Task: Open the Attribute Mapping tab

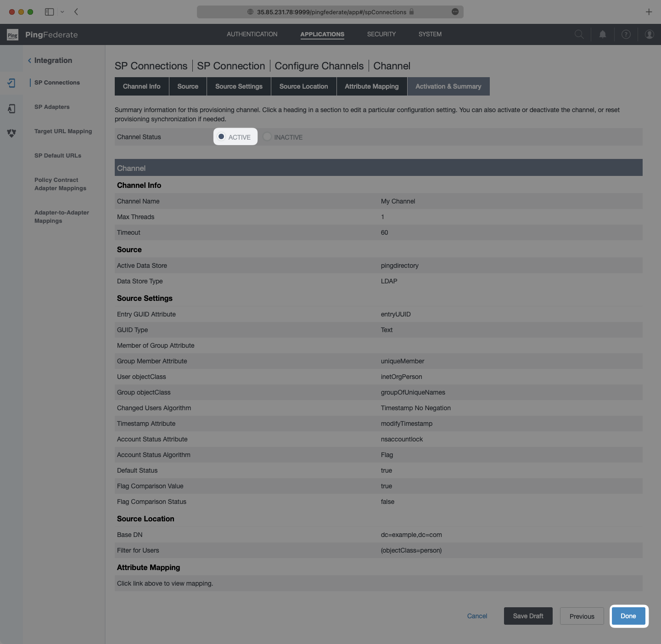Action: [372, 86]
